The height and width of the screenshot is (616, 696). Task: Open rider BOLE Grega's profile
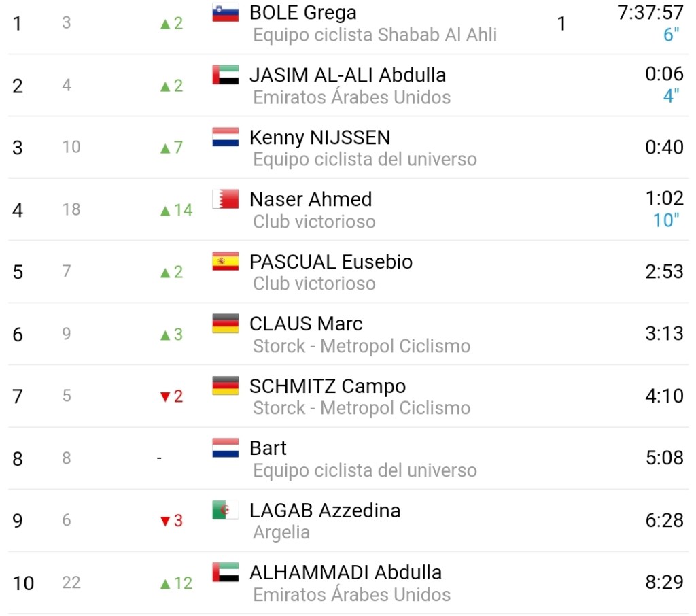(x=302, y=13)
